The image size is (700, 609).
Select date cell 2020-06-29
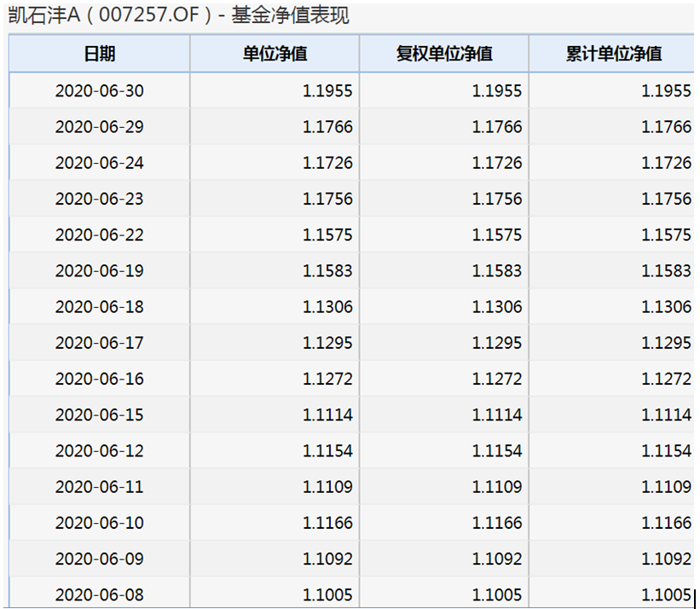click(100, 127)
